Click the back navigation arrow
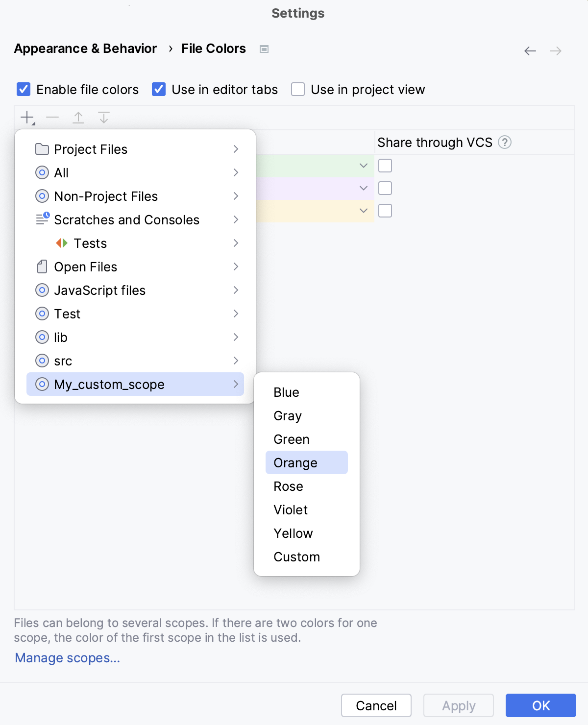The height and width of the screenshot is (725, 588). (x=530, y=51)
